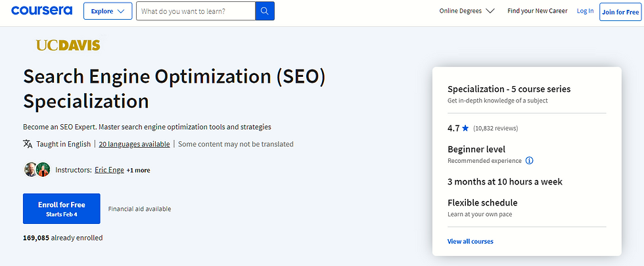Click the translation language icon

28,144
